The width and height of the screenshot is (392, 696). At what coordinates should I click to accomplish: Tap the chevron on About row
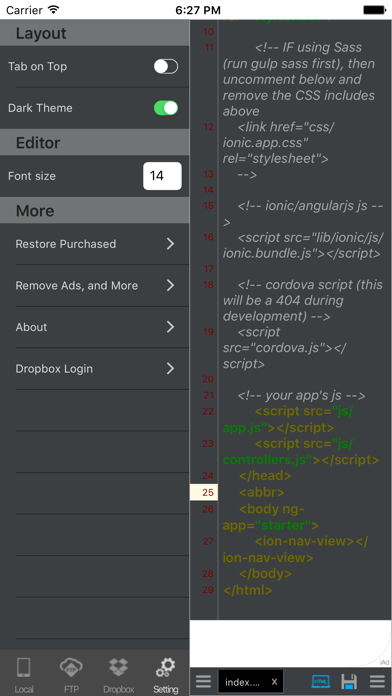(170, 327)
